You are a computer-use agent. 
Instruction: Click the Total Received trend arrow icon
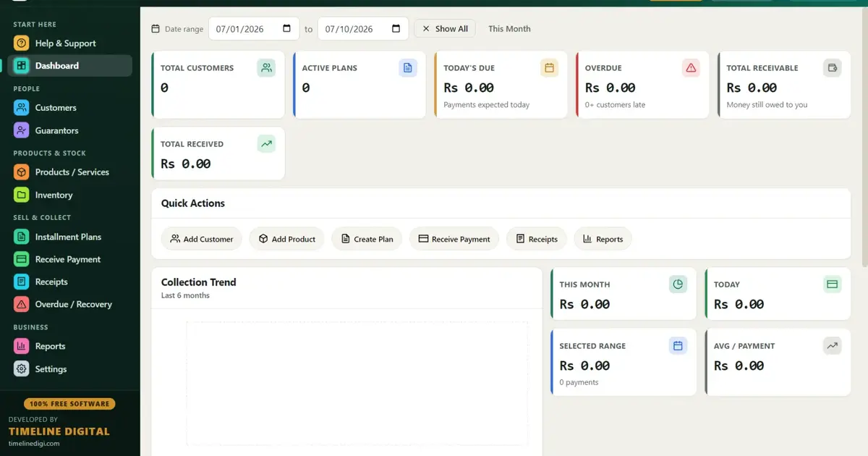(x=266, y=144)
